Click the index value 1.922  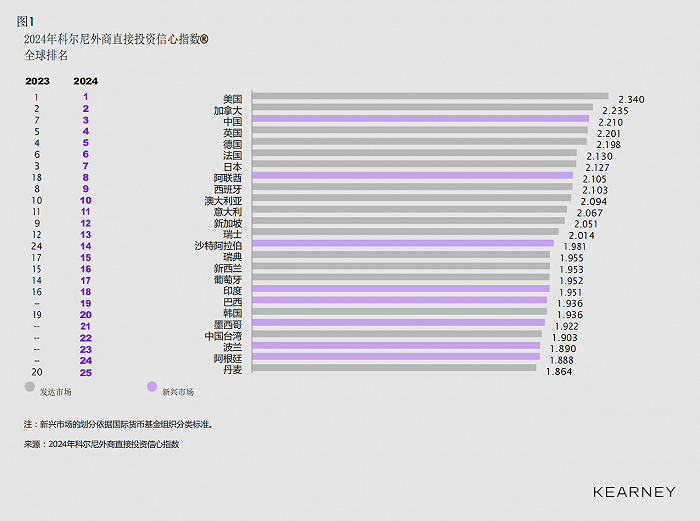pyautogui.click(x=567, y=326)
